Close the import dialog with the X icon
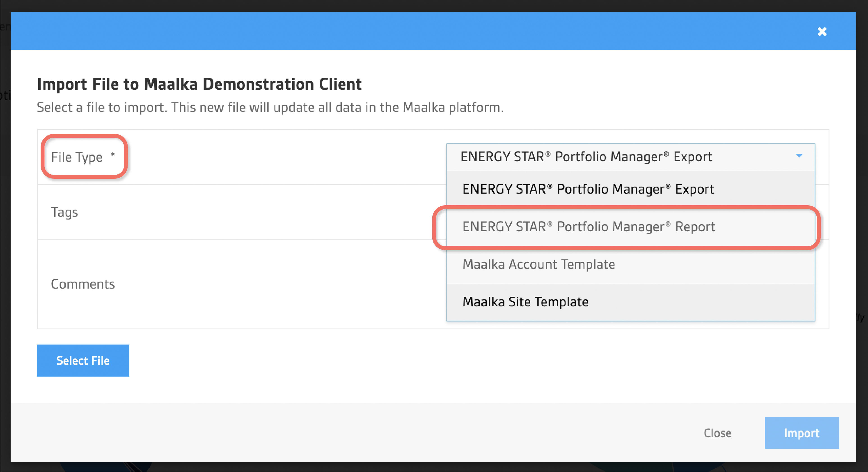This screenshot has height=472, width=868. [x=822, y=31]
